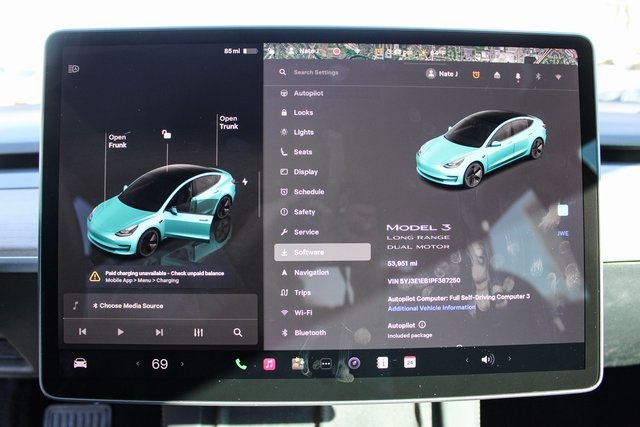Image resolution: width=640 pixels, height=427 pixels.
Task: Tap the Bluetooth icon in the settings header
Action: (x=537, y=75)
